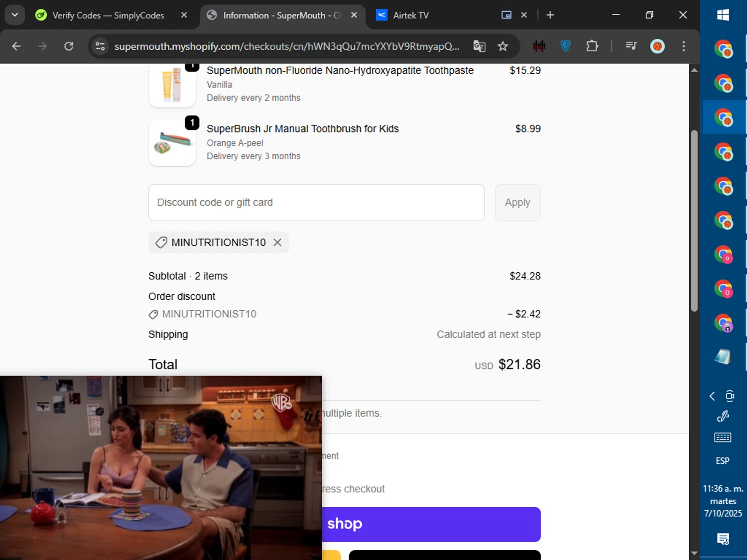
Task: Click the page scrollbar thumb
Action: pyautogui.click(x=694, y=221)
